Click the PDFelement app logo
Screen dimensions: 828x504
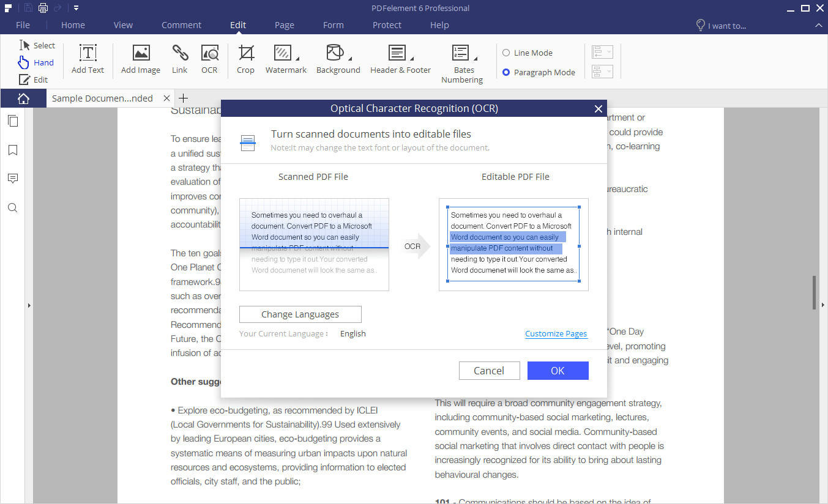[x=8, y=8]
